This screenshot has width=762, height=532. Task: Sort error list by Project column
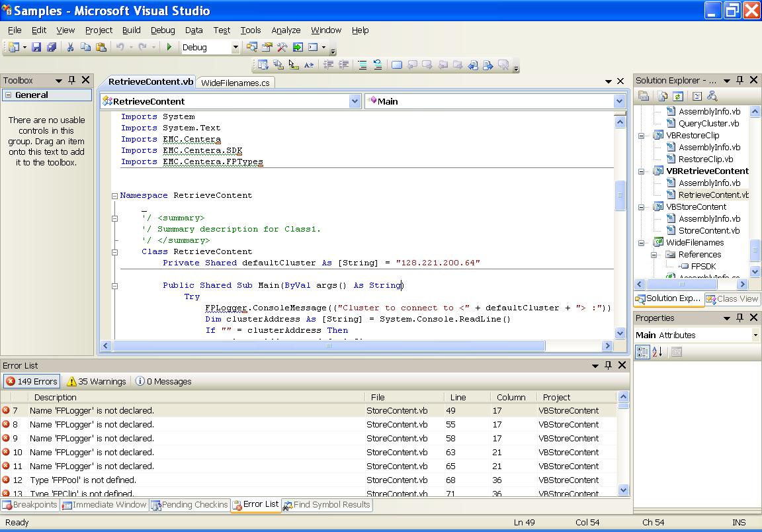(576, 397)
